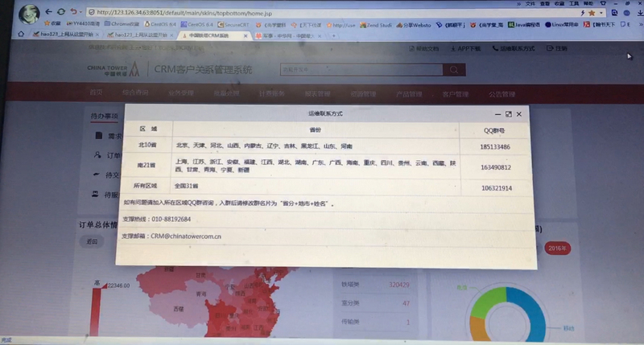Open the Chrome收藏 bookmark folder
Screen dimensions: 644x345
pos(122,24)
